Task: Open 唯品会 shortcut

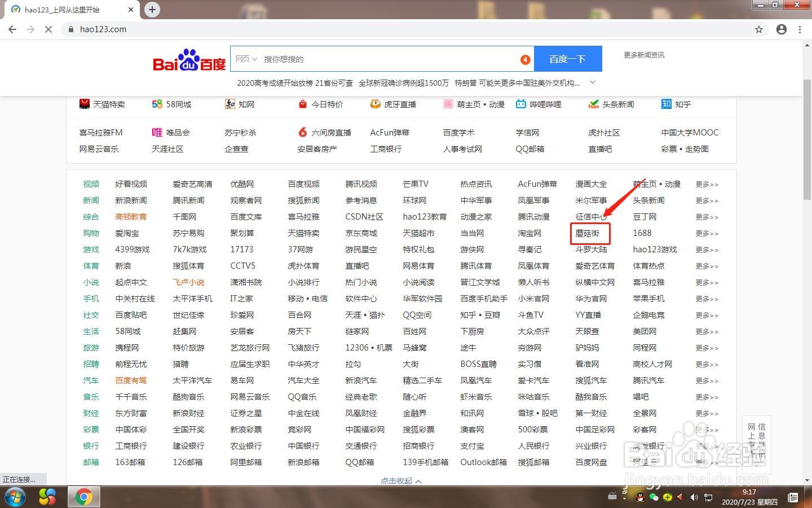Action: (x=171, y=133)
